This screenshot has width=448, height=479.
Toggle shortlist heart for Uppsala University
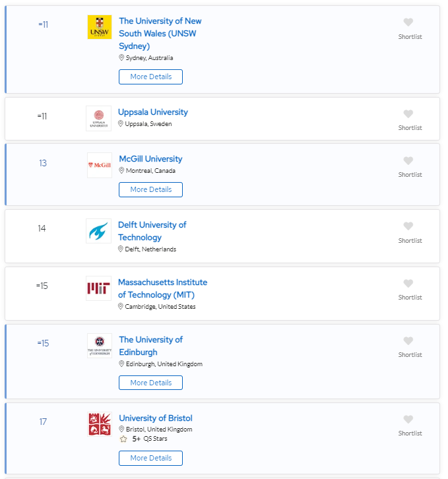coord(408,113)
